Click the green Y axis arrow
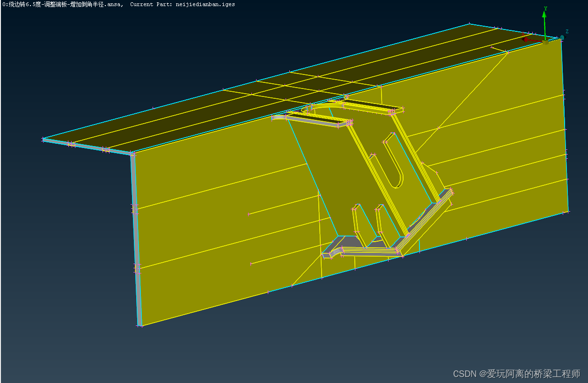Screen dimensions: 588x383 click(x=544, y=19)
